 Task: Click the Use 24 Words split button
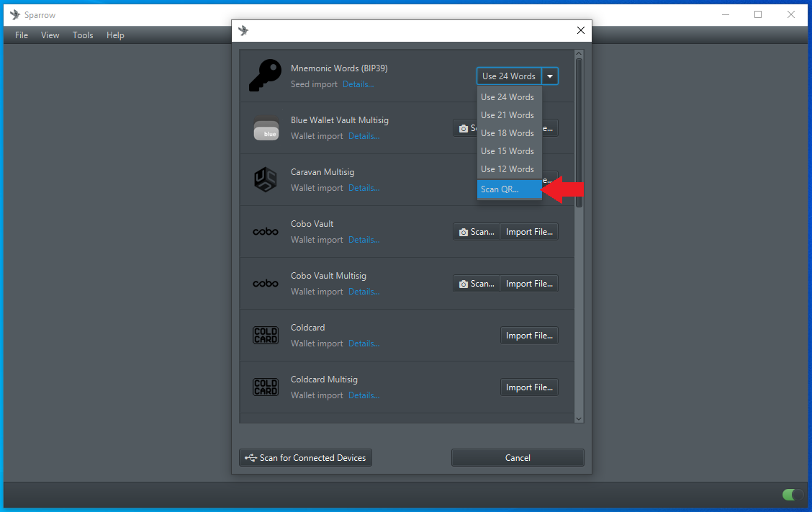click(509, 76)
